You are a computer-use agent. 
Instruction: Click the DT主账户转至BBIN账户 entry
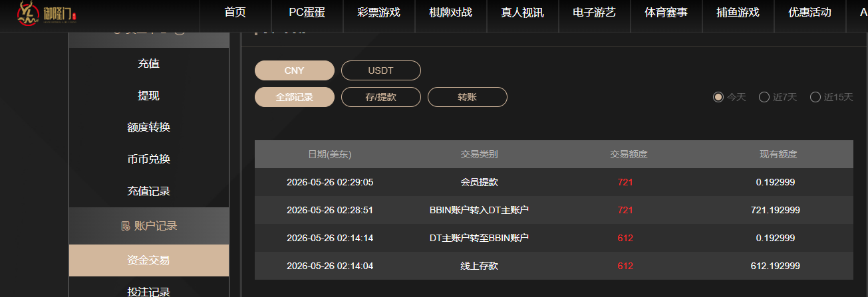[479, 238]
